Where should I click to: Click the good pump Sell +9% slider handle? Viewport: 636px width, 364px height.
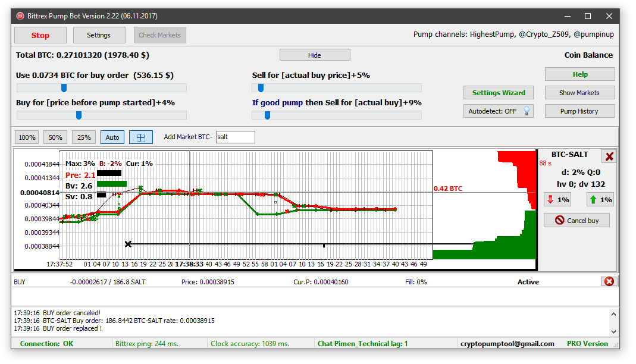267,115
